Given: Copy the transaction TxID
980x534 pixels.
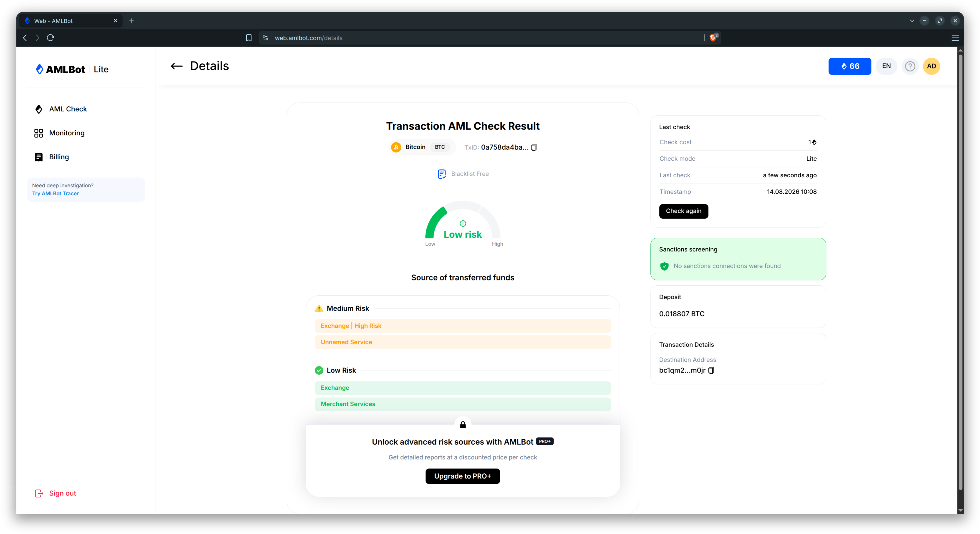Looking at the screenshot, I should point(534,147).
